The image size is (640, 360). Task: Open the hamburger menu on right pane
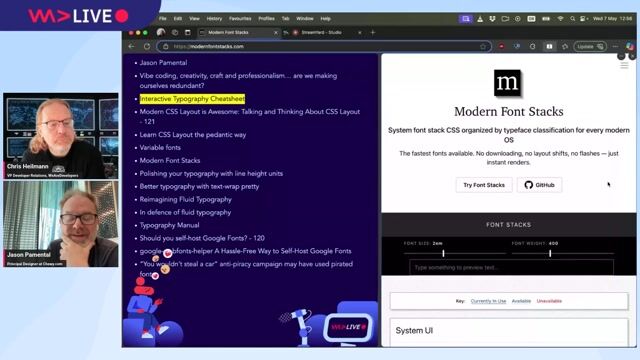point(624,66)
